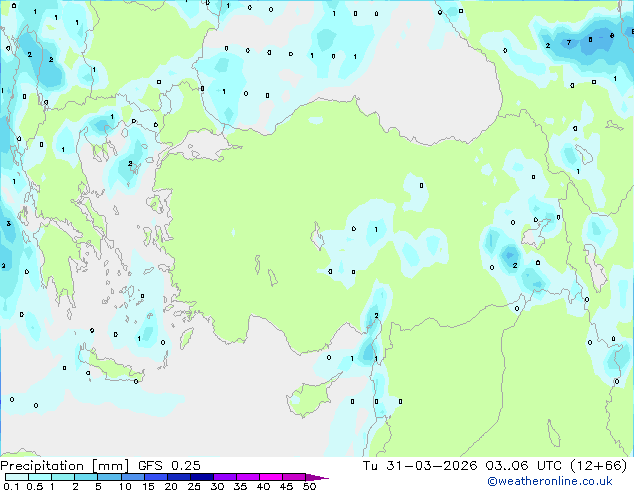Click the 0.1–0.5 mm legend swatch

coord(17,477)
